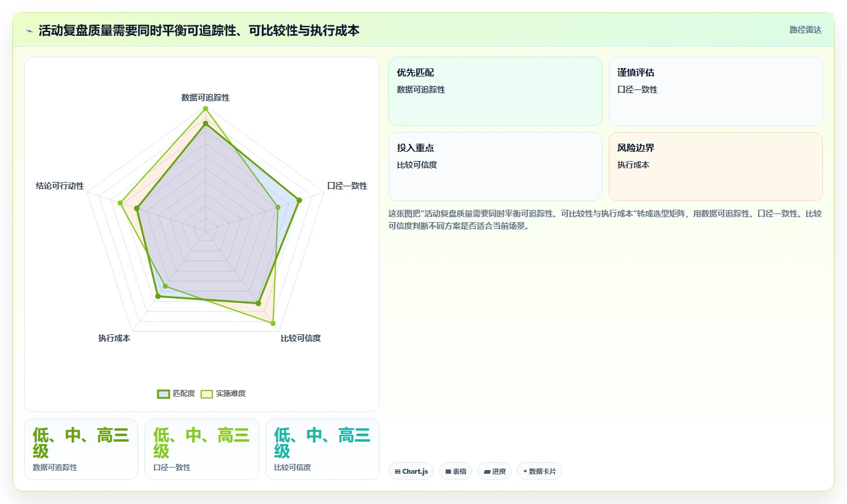The image size is (847, 504).
Task: Click 执行成本 text in the 风险边界 card
Action: pyautogui.click(x=633, y=165)
